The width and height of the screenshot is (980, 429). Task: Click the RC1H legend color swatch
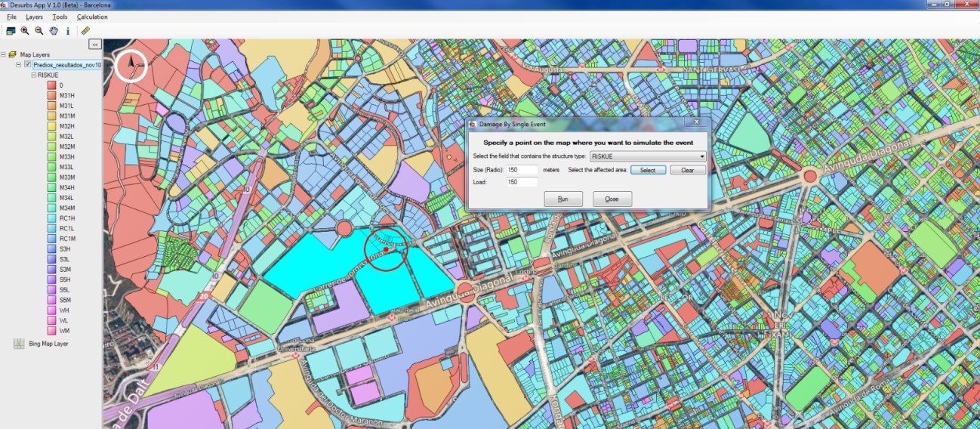tap(52, 218)
